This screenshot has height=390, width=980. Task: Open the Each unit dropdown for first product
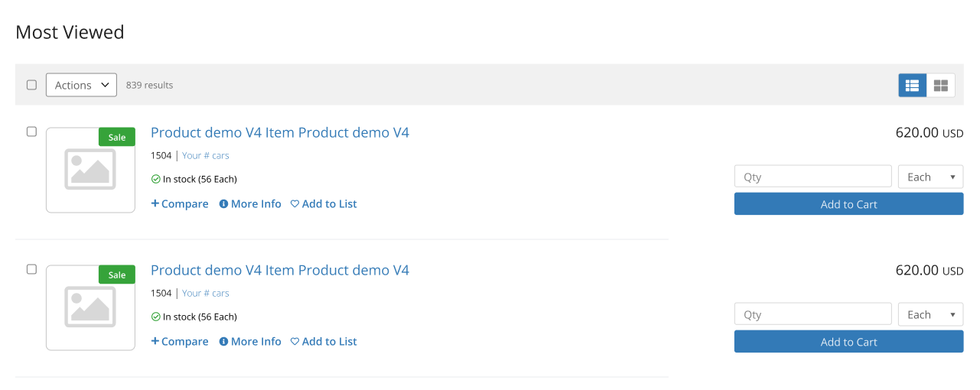point(930,177)
